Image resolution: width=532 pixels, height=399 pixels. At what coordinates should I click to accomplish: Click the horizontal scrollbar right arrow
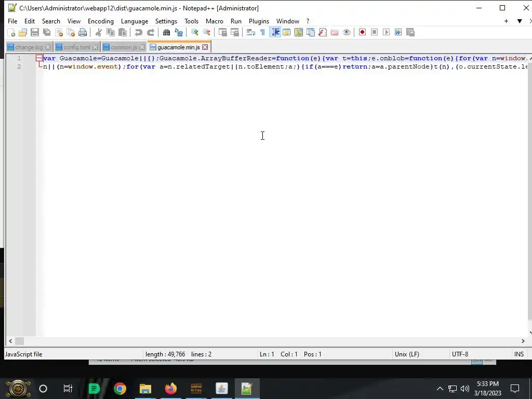click(x=523, y=341)
